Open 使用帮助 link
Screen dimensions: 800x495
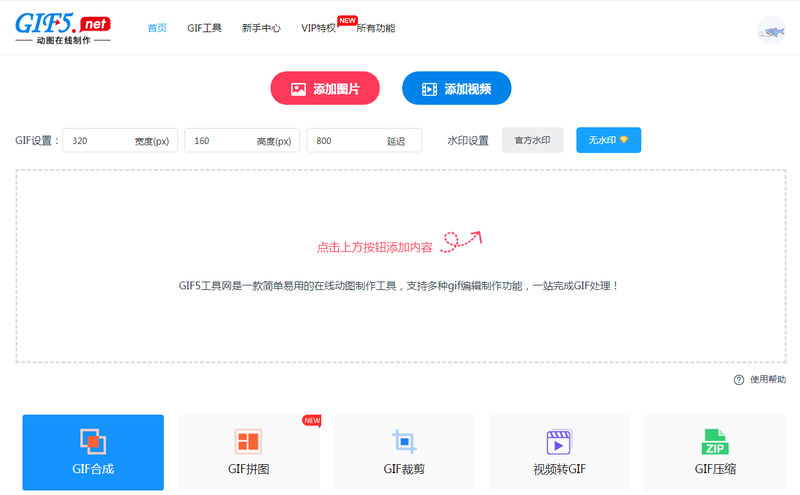point(768,380)
